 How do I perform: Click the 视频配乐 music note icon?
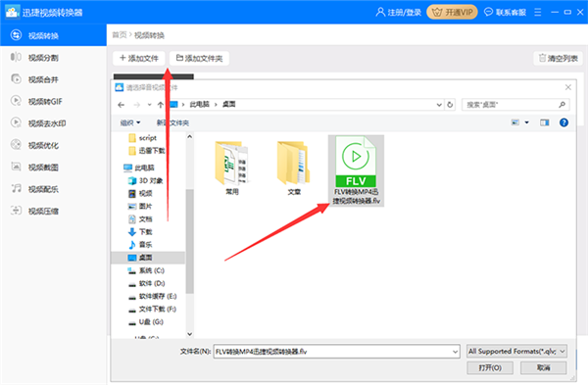tap(16, 188)
